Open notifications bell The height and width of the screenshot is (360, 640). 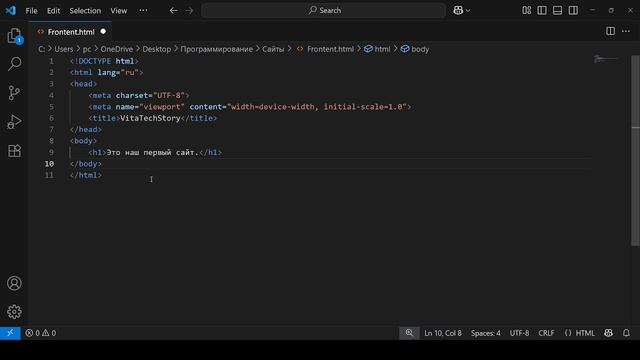(x=626, y=333)
